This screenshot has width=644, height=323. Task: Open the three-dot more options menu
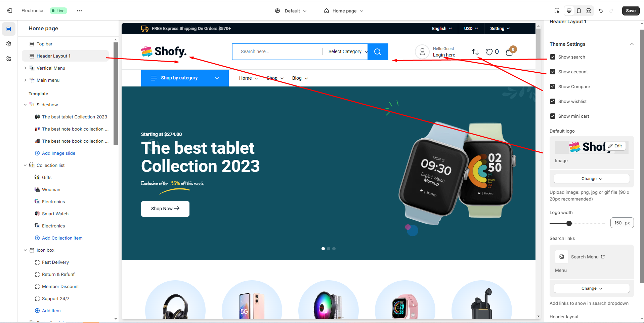79,11
